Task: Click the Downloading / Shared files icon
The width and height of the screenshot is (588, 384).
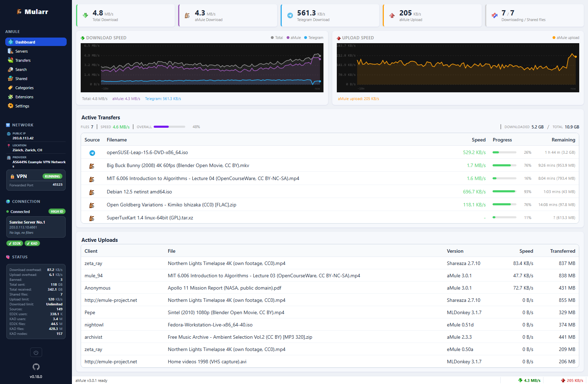Action: coord(494,15)
